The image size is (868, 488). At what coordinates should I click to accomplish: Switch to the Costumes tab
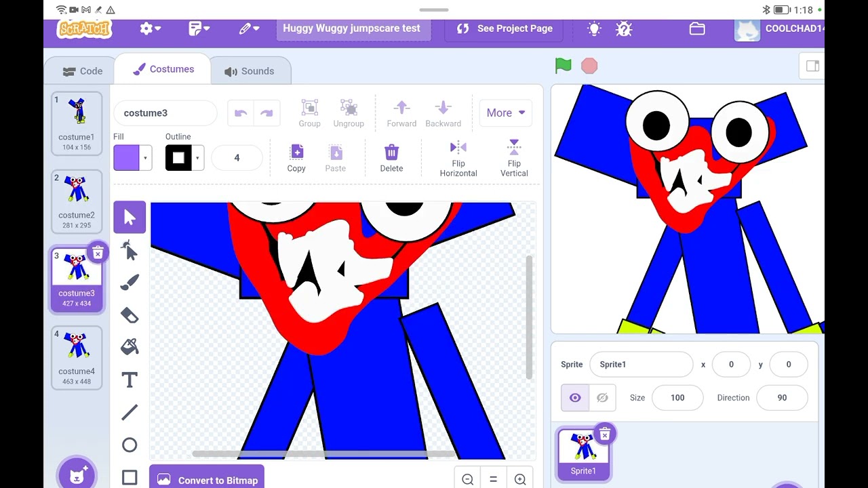(163, 69)
